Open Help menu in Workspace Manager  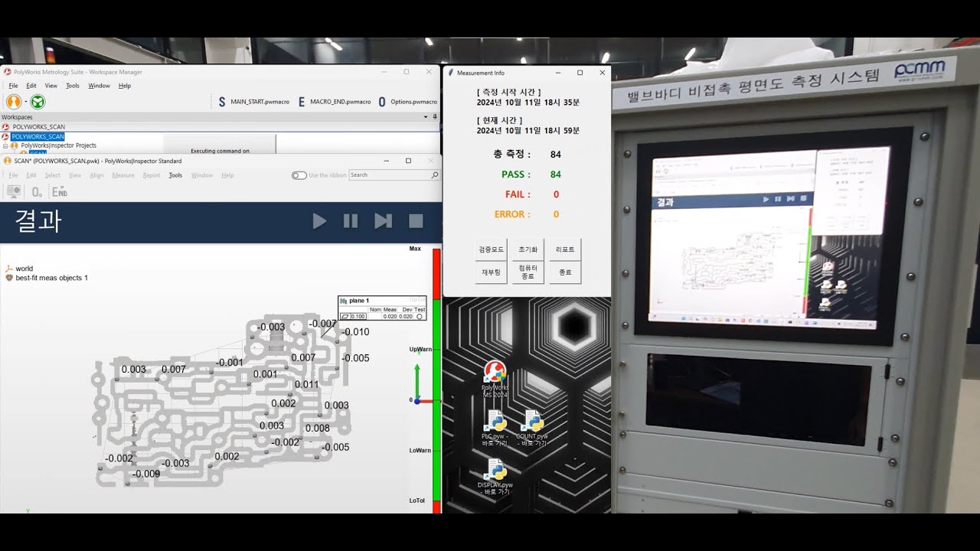coord(125,86)
